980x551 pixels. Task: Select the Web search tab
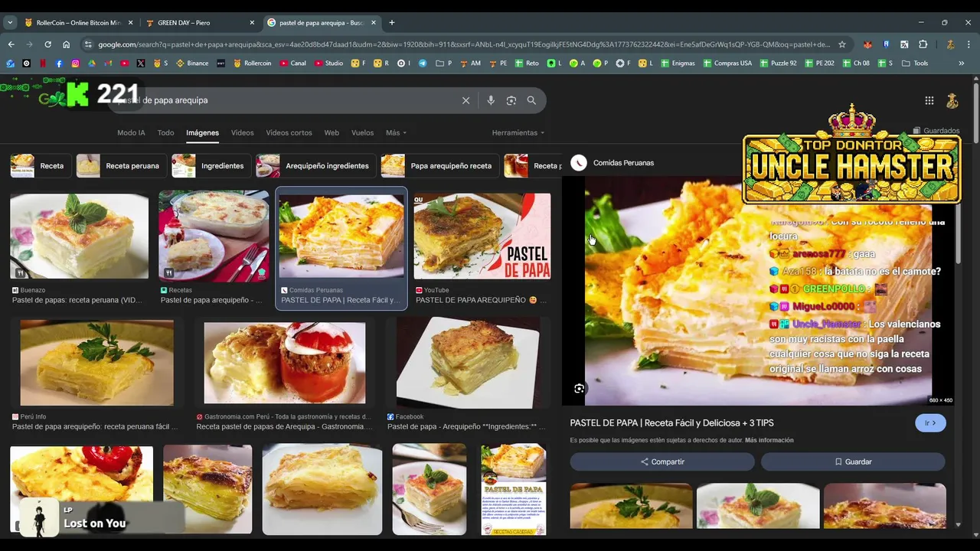tap(332, 132)
